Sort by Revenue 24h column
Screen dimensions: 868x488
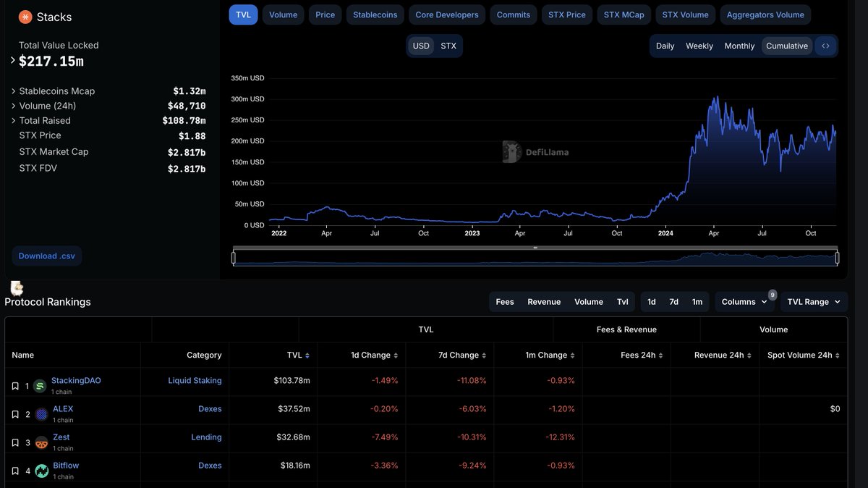tap(749, 356)
